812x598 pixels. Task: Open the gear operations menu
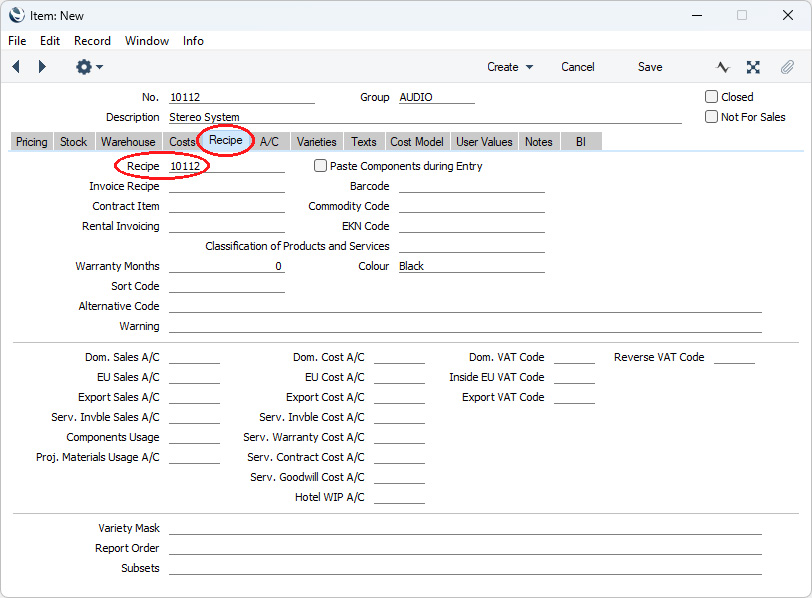coord(89,67)
